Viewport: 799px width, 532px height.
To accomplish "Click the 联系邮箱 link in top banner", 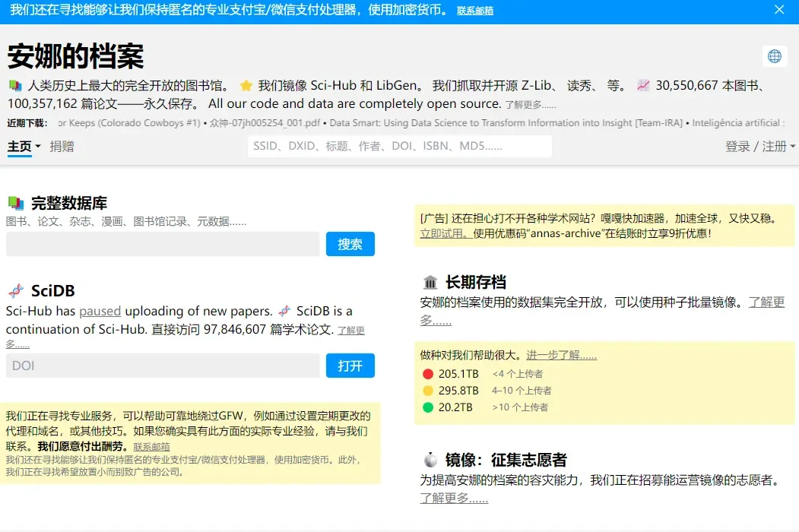I will click(x=475, y=11).
